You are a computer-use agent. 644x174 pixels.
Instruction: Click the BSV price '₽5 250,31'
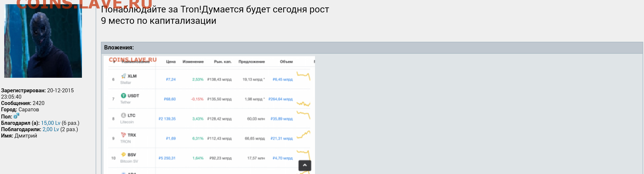pos(167,158)
